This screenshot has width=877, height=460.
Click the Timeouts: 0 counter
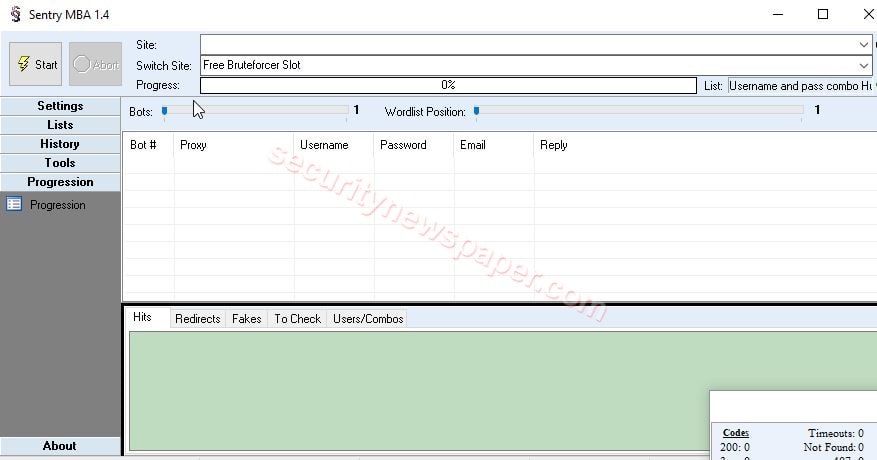tap(836, 433)
